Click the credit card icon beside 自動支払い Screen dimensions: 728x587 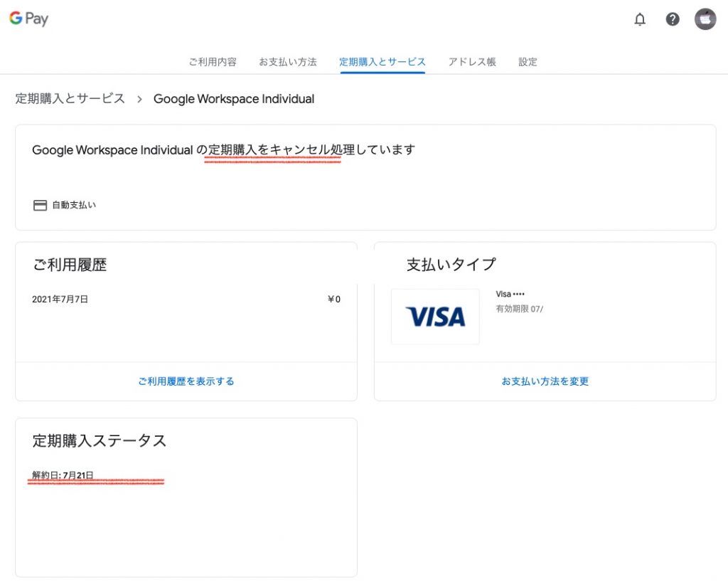tap(40, 205)
